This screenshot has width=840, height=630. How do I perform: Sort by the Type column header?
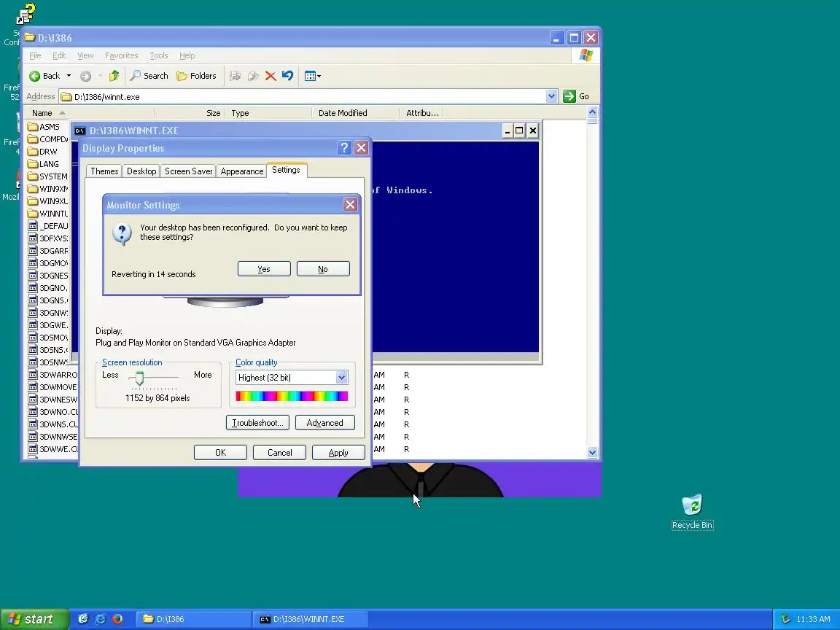268,113
